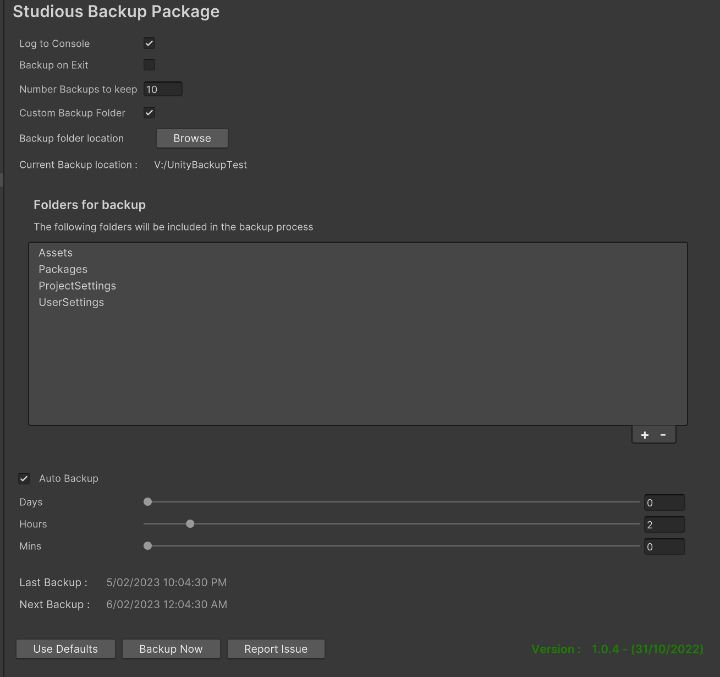Click the Studious Backup Package title

pos(116,11)
